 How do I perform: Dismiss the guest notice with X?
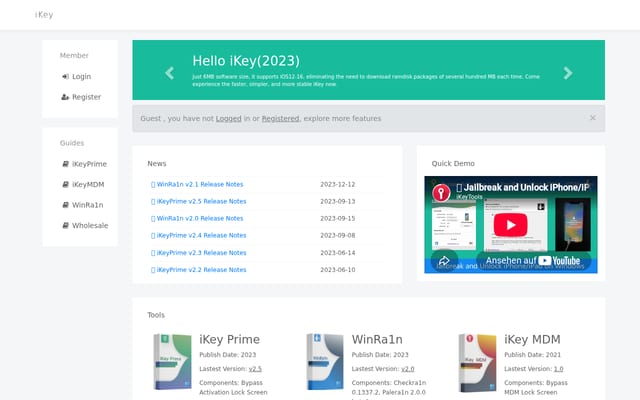point(593,118)
